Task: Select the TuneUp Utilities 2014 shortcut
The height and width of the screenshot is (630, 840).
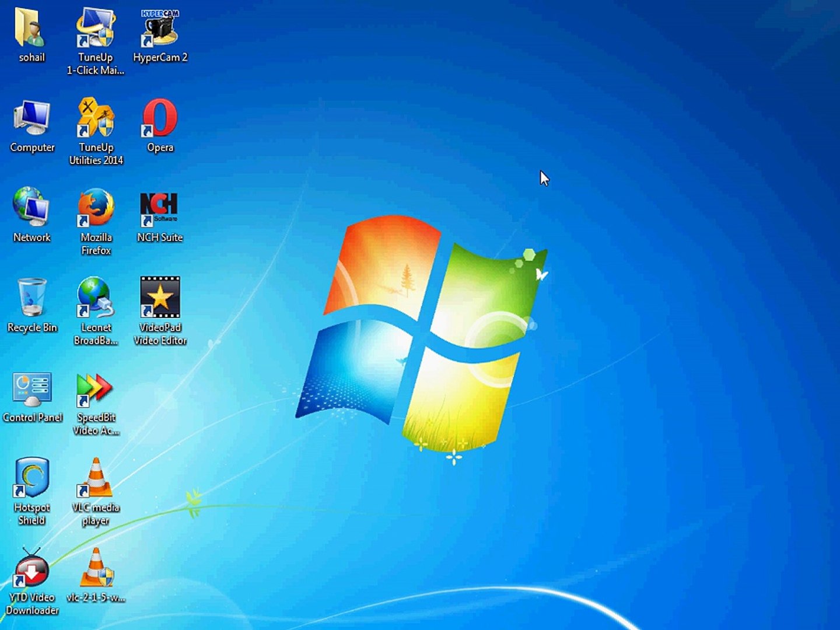Action: pyautogui.click(x=96, y=118)
